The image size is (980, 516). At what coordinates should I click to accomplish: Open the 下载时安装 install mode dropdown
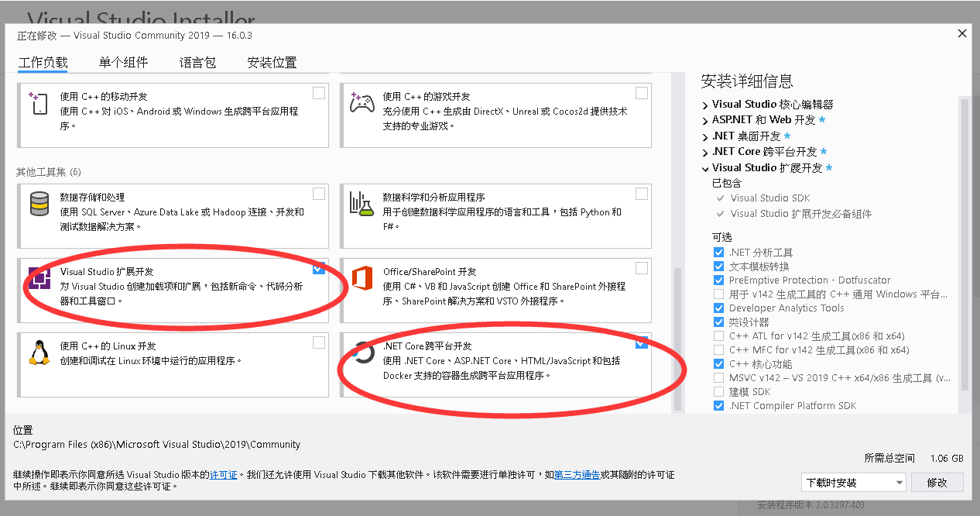click(x=854, y=483)
